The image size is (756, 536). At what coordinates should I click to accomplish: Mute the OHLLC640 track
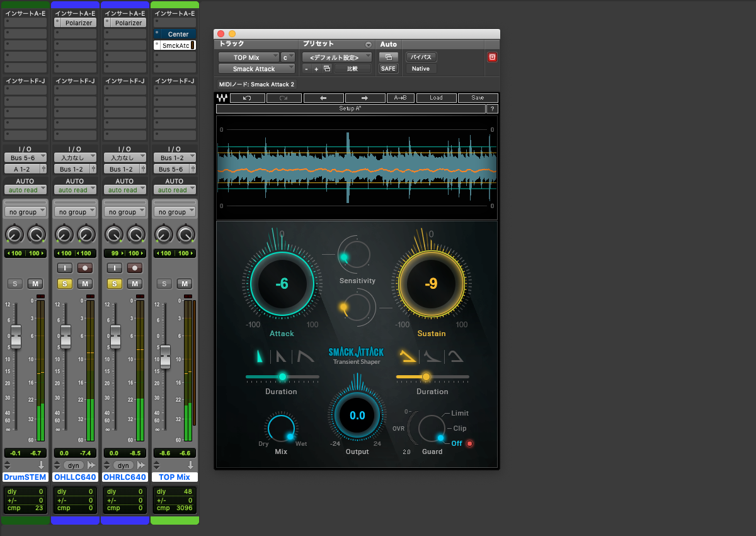click(85, 284)
